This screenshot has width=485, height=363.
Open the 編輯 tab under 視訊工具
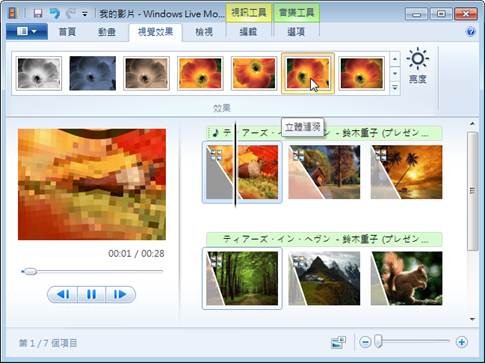pyautogui.click(x=248, y=32)
